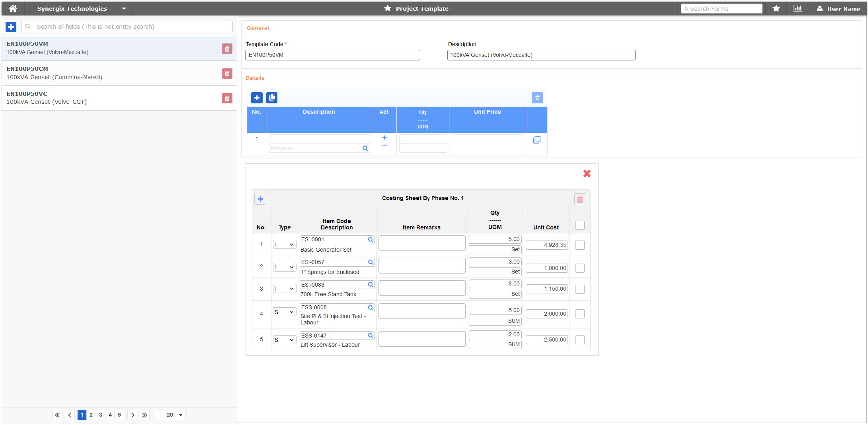The width and height of the screenshot is (868, 425).
Task: Open the page size dropdown showing 20
Action: [170, 415]
